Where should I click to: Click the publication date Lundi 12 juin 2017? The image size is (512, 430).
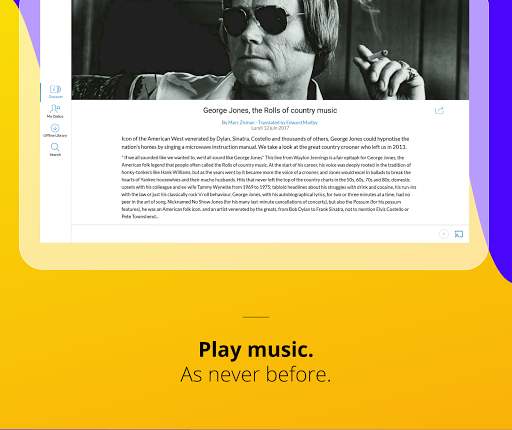click(x=270, y=128)
